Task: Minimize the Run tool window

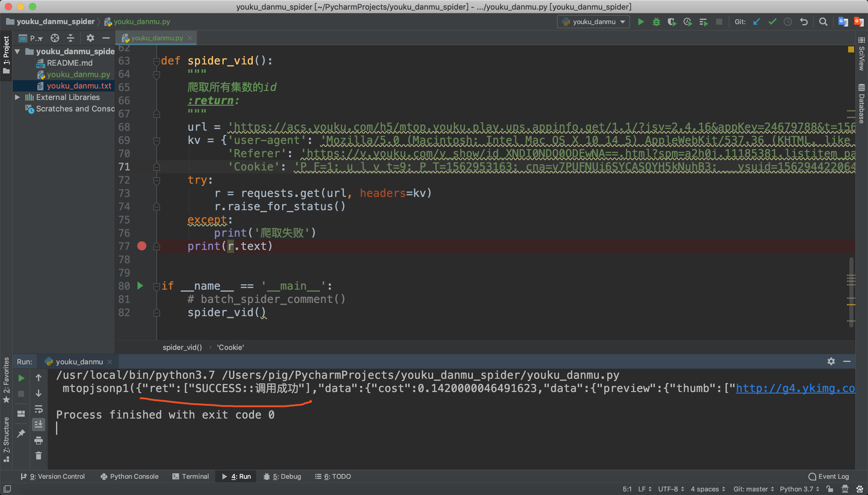Action: click(x=847, y=361)
